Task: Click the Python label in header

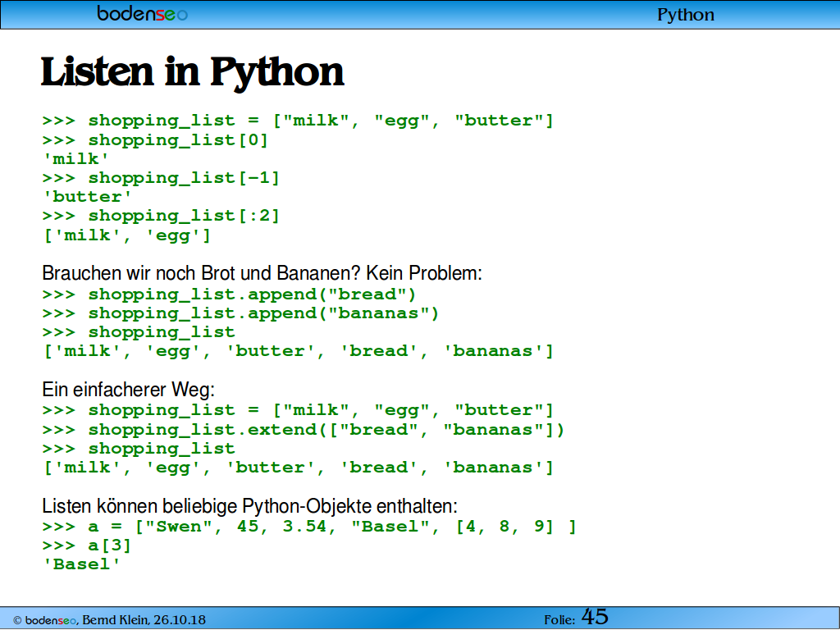Action: [686, 15]
